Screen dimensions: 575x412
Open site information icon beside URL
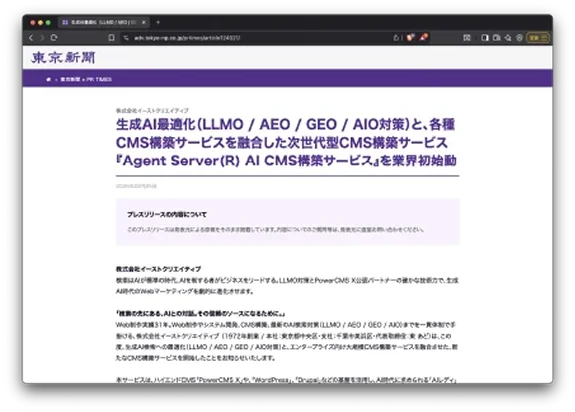tap(126, 38)
